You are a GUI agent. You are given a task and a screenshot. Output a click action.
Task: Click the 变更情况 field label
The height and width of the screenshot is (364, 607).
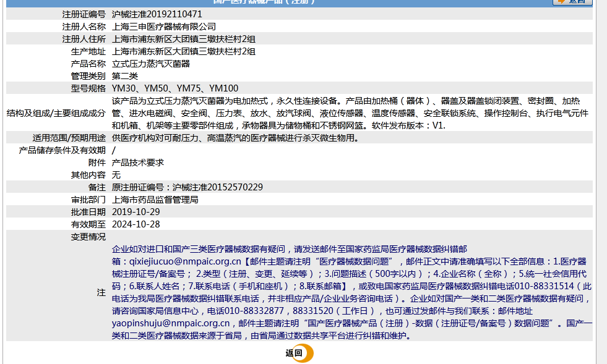[x=88, y=237]
